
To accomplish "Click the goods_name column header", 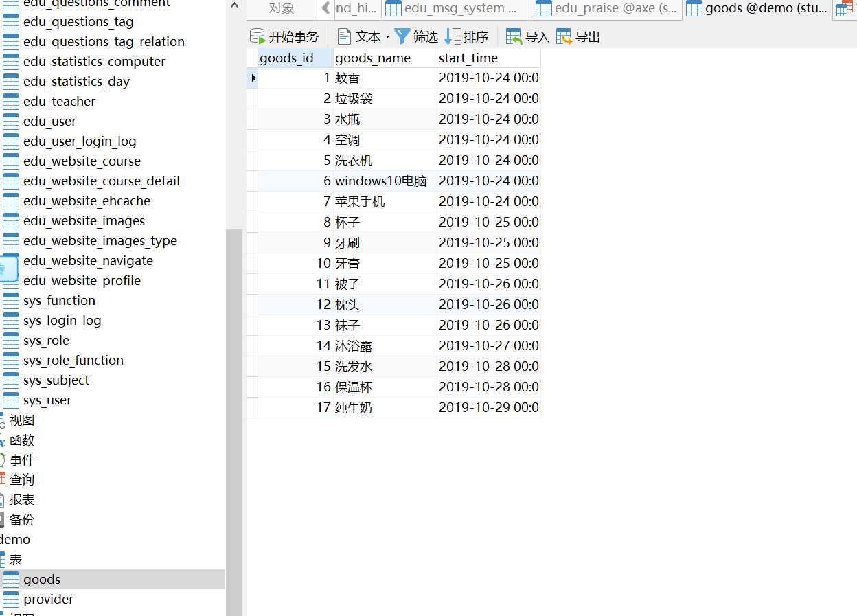I will [385, 58].
